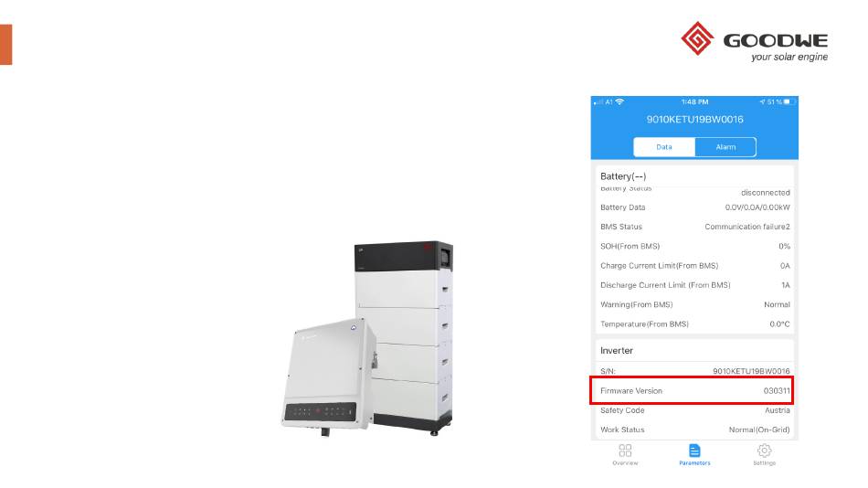Select the Firmware Version row

[x=692, y=390]
